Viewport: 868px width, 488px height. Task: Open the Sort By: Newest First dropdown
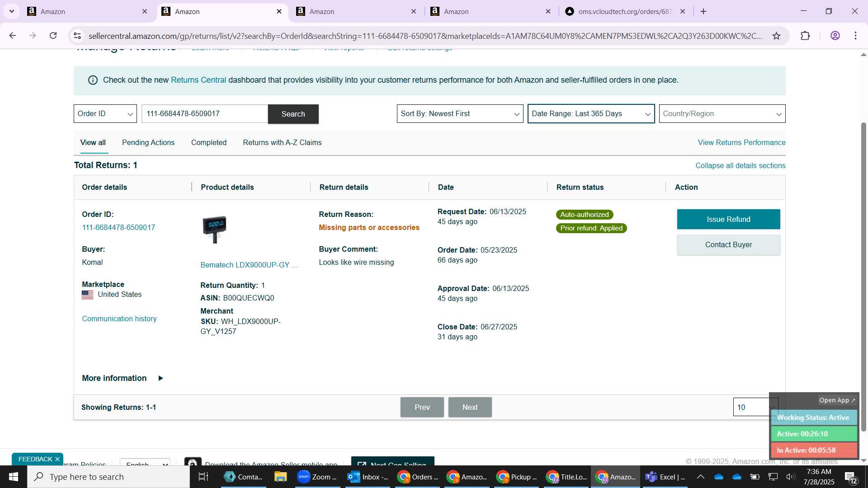(460, 113)
